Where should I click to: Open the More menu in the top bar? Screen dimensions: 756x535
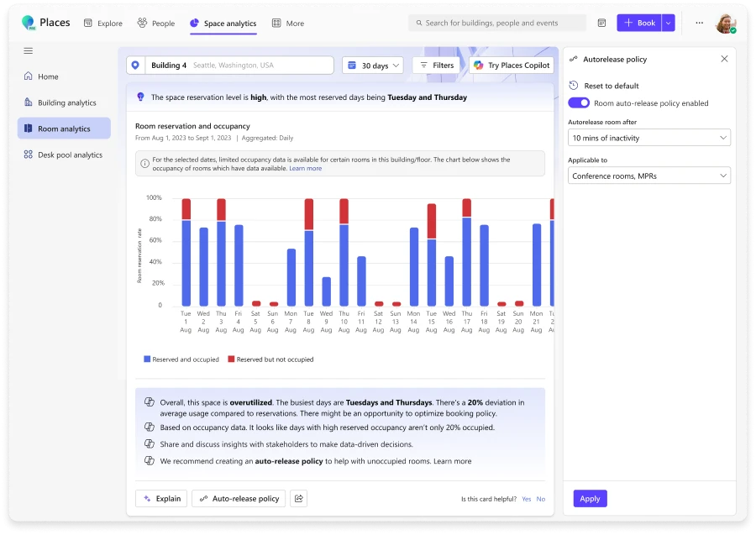coord(287,24)
